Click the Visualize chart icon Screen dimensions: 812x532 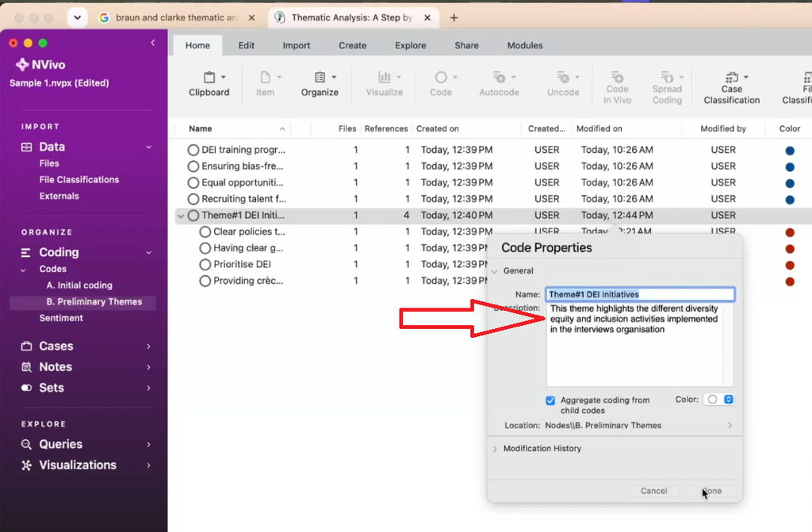tap(385, 78)
